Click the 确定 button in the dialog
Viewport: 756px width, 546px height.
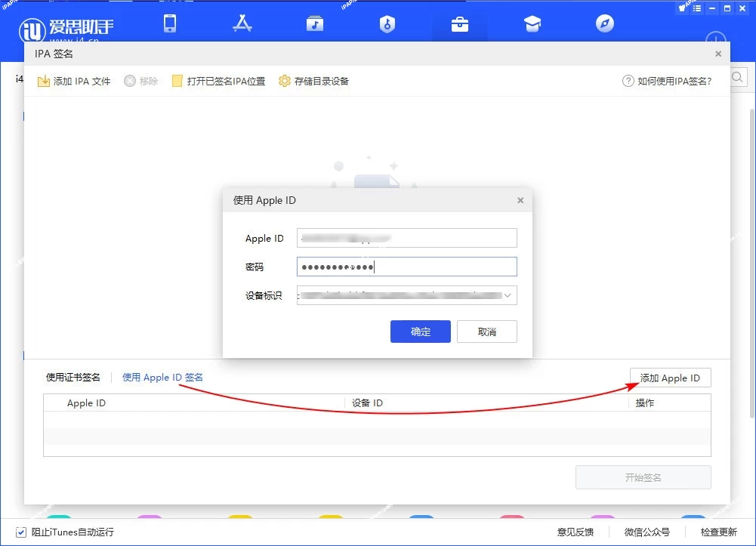point(420,331)
